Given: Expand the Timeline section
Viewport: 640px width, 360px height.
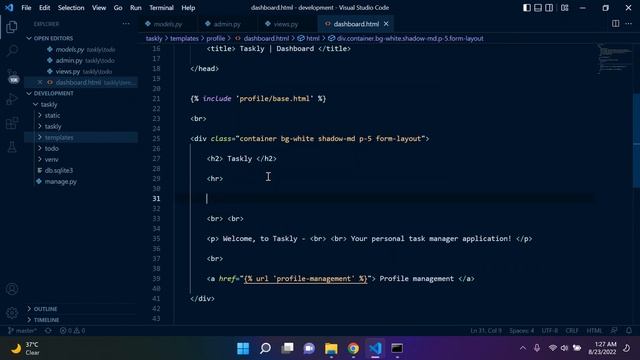Looking at the screenshot, I should pos(46,320).
